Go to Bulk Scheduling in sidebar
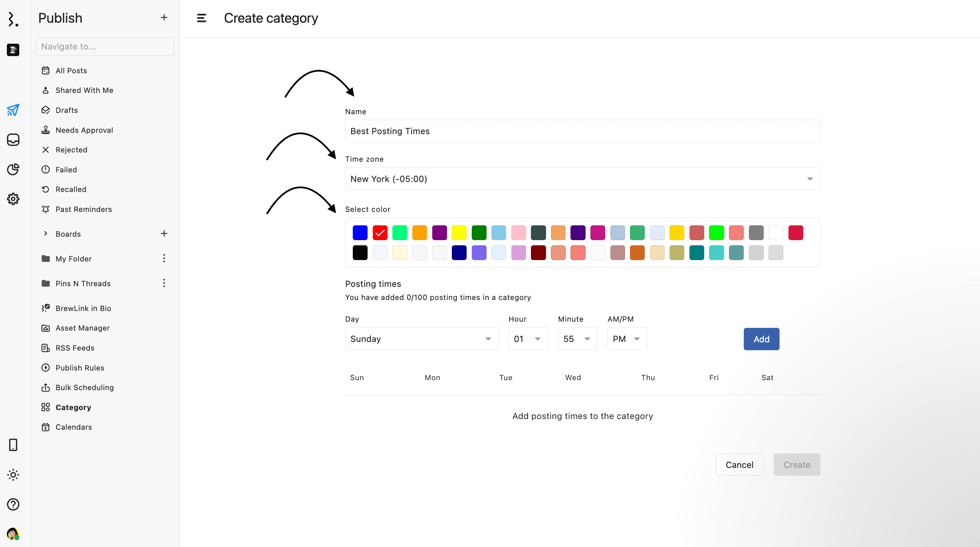The height and width of the screenshot is (547, 980). 85,387
